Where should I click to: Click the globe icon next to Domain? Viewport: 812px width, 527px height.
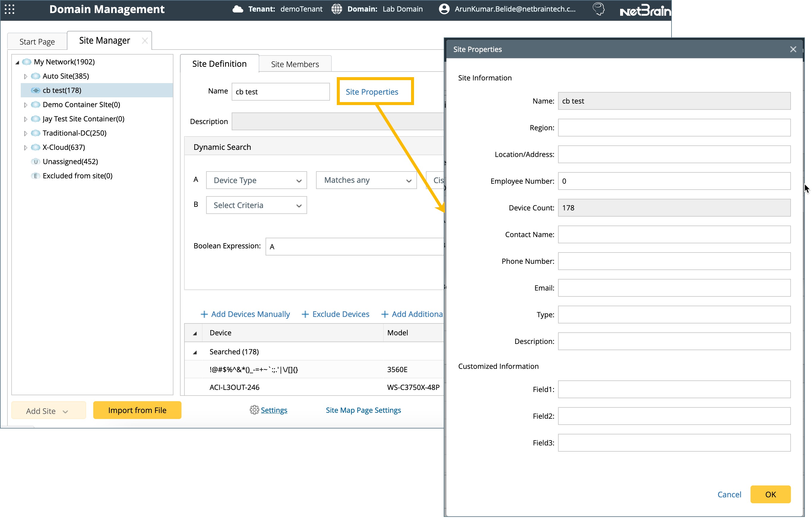click(x=337, y=9)
